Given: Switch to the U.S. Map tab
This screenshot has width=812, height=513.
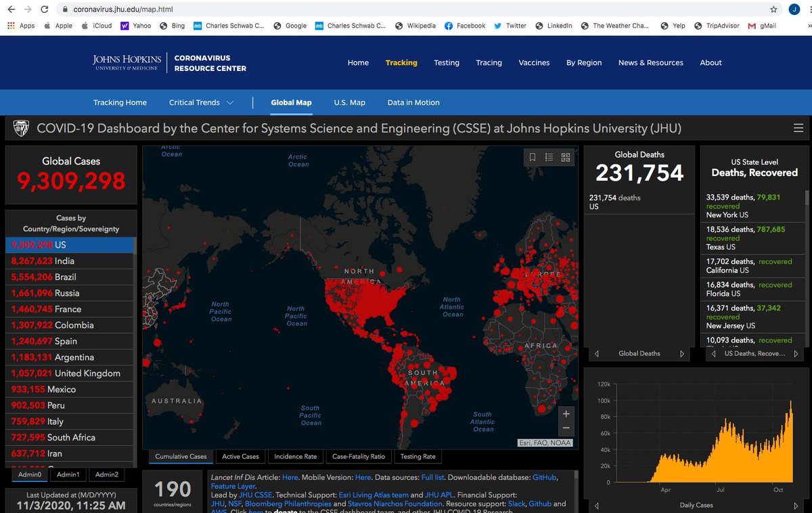Looking at the screenshot, I should pos(349,102).
